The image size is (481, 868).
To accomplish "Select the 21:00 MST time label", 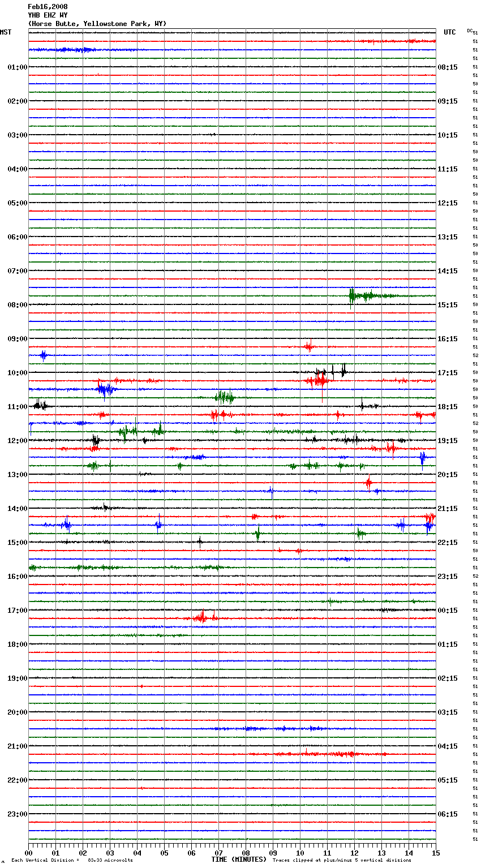I will [17, 746].
